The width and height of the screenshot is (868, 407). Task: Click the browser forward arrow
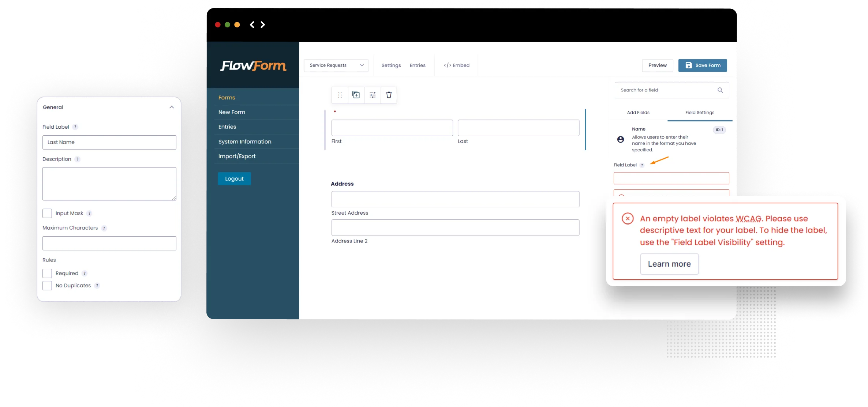pyautogui.click(x=263, y=25)
